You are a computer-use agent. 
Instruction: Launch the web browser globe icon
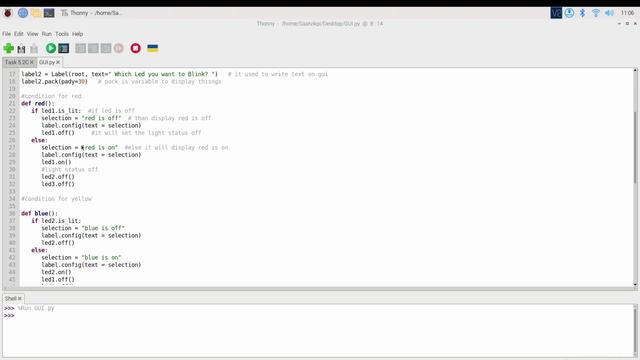(x=23, y=13)
